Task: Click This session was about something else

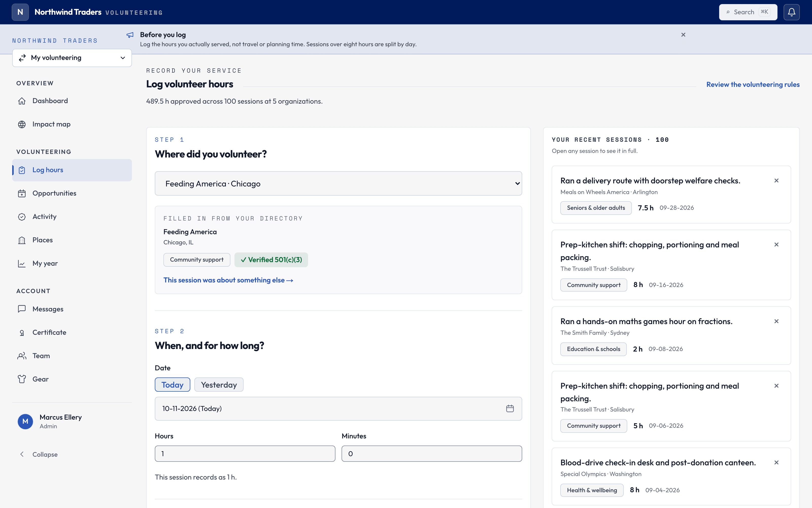Action: point(228,280)
